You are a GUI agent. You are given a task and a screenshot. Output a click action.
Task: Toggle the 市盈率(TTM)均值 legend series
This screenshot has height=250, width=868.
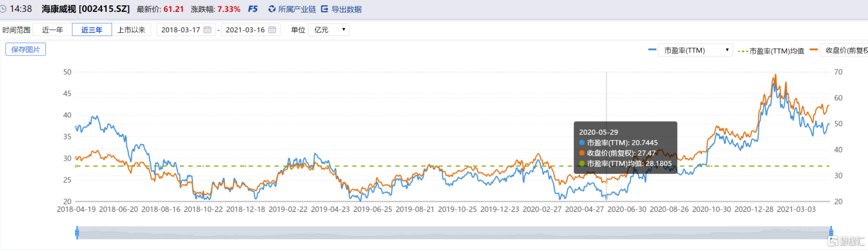pyautogui.click(x=771, y=51)
